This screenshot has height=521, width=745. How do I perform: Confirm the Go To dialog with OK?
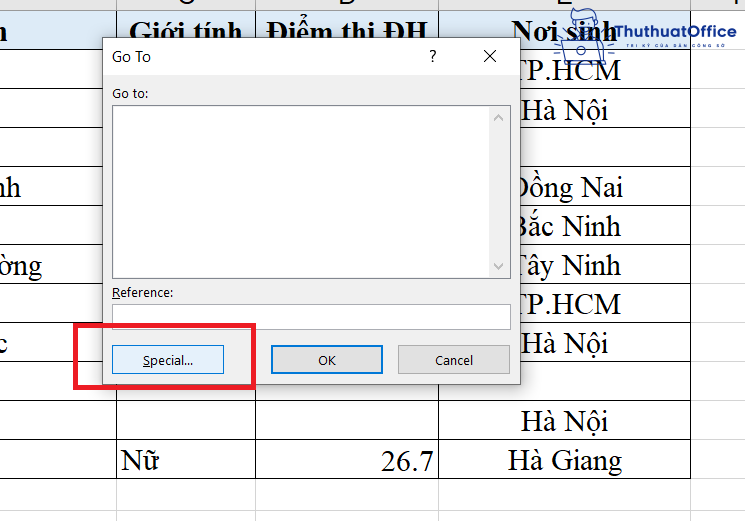point(326,360)
